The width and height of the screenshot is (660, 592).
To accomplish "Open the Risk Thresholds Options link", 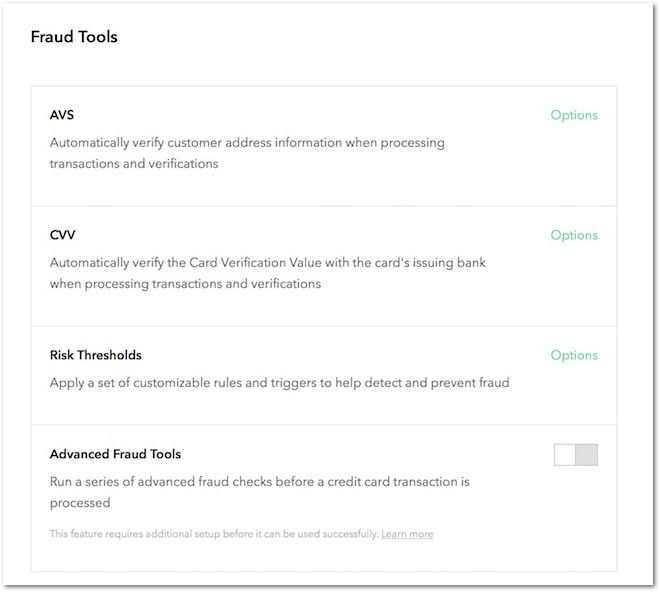I will (x=574, y=355).
